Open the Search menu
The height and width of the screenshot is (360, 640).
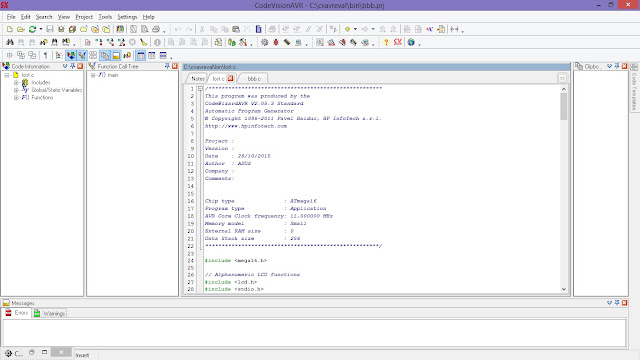pos(44,17)
